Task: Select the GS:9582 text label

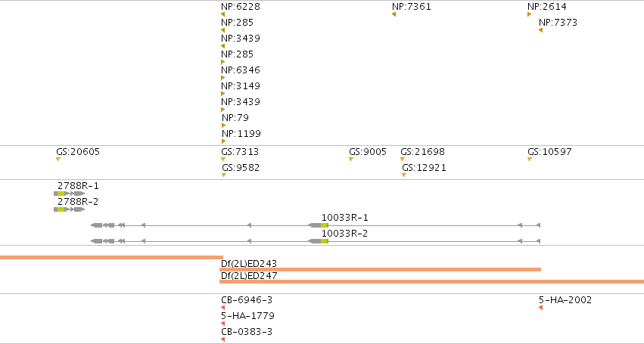Action: [x=241, y=168]
